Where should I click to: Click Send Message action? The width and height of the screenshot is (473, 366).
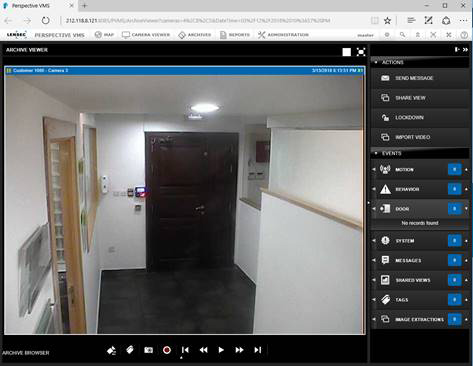click(x=420, y=78)
